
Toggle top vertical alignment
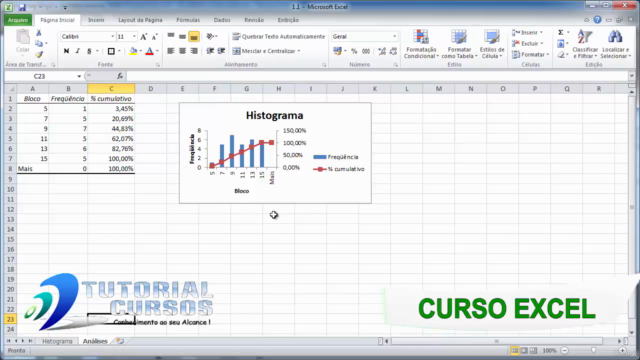(x=171, y=37)
